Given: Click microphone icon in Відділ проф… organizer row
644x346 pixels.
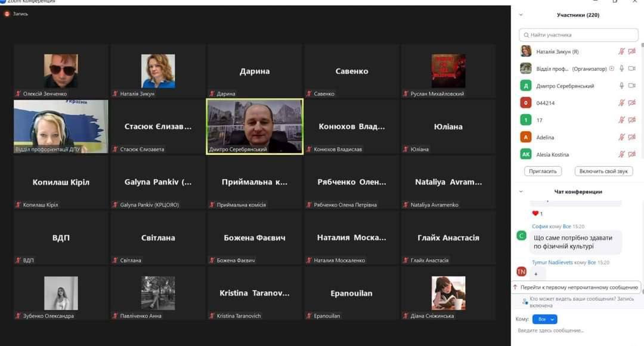Looking at the screenshot, I should 621,68.
